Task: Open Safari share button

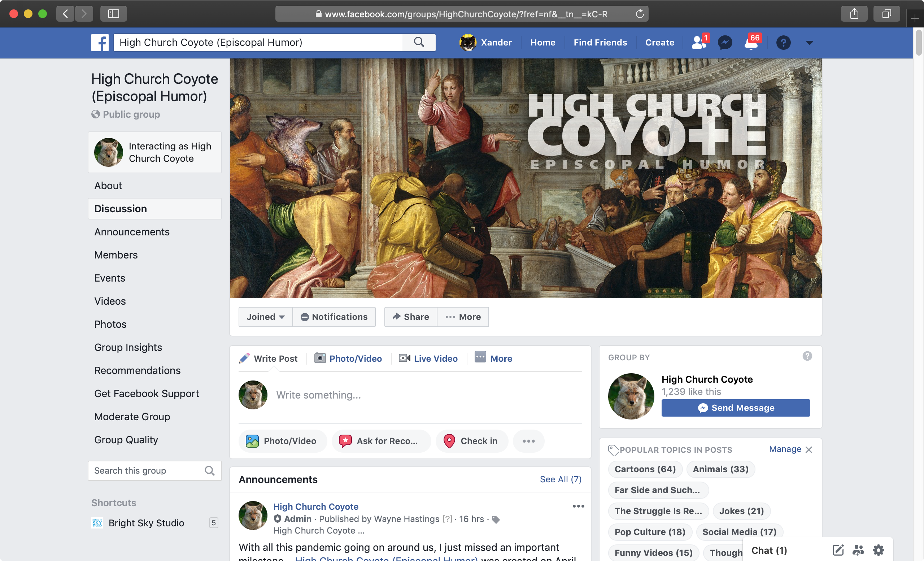Action: 854,14
